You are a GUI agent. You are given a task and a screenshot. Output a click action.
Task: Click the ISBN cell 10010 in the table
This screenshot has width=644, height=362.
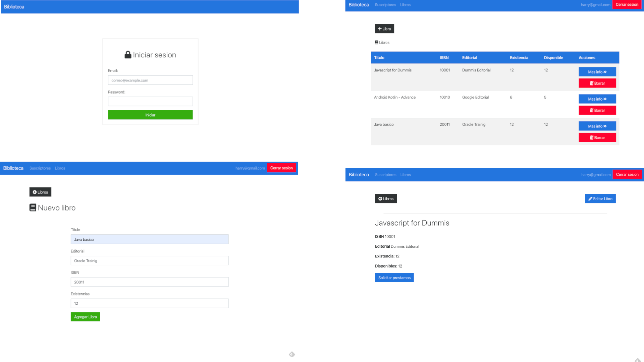[x=445, y=97]
